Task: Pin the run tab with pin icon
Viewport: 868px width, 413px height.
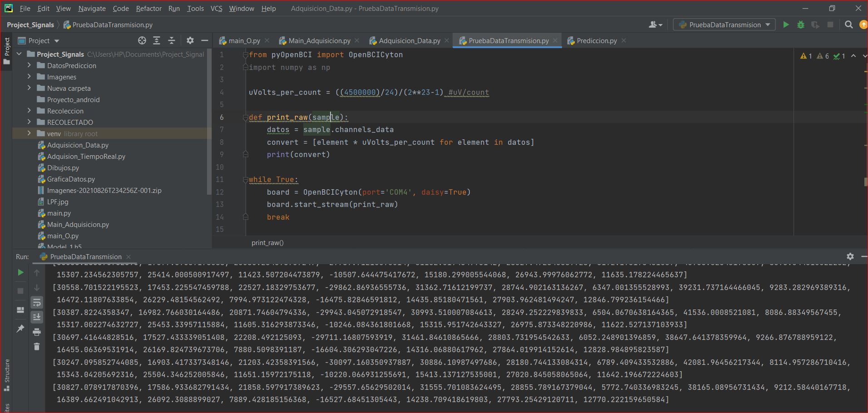Action: point(20,329)
